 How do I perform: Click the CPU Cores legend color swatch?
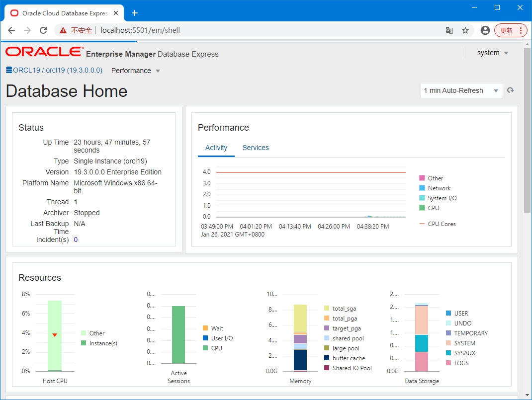point(422,224)
